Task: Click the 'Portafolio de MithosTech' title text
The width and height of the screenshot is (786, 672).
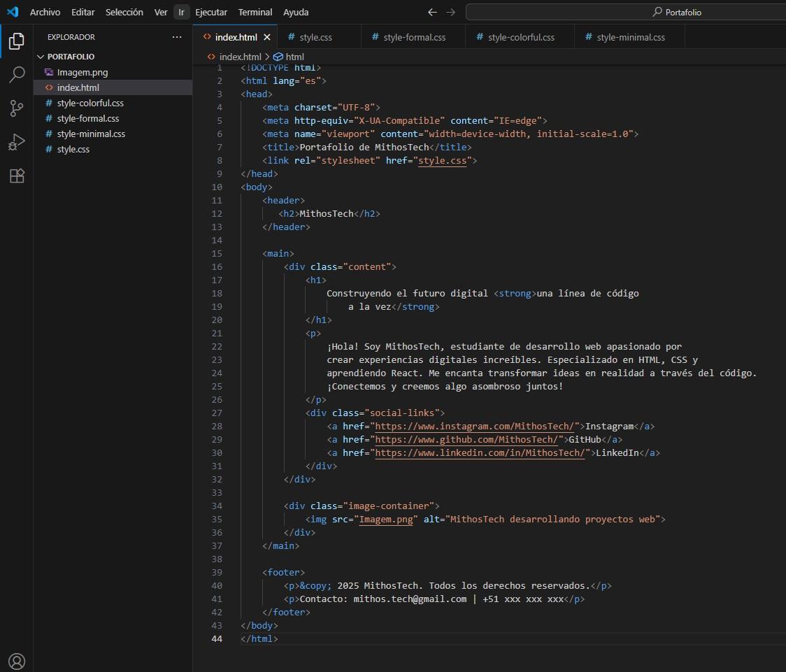Action: coord(364,148)
